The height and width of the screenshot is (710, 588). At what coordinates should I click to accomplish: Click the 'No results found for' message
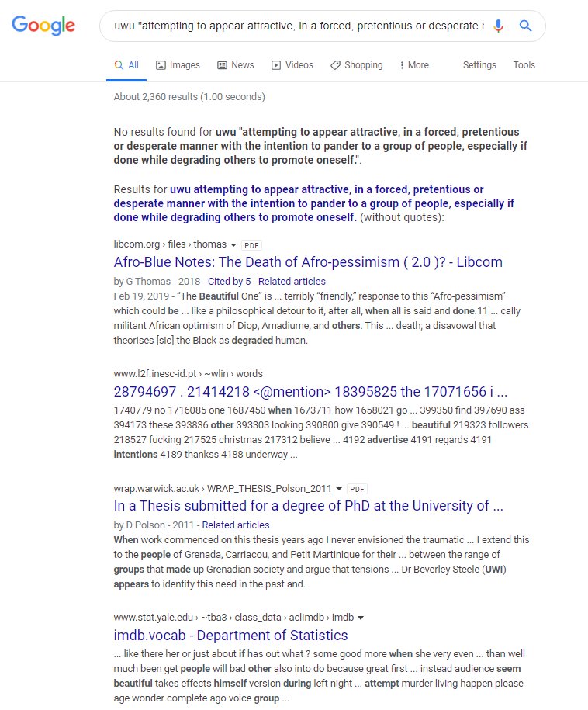(320, 146)
